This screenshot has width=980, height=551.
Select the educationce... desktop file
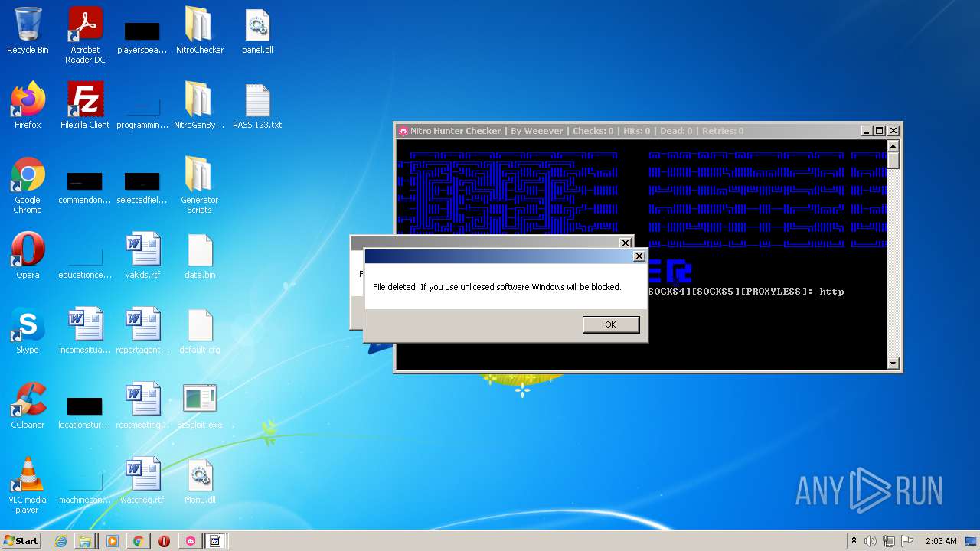tap(85, 262)
